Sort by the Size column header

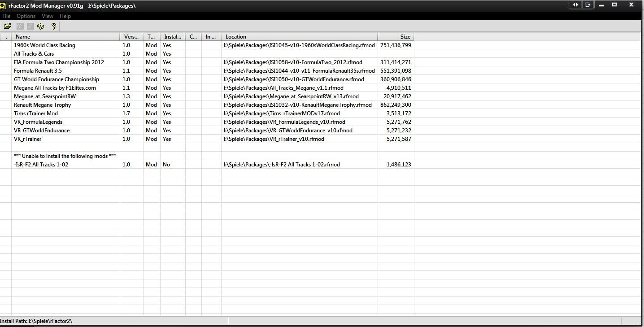click(396, 37)
